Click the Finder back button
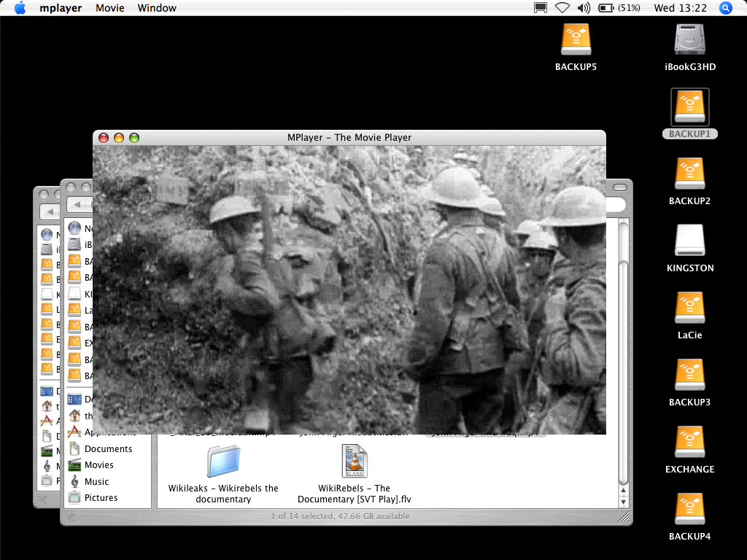This screenshot has height=560, width=747. point(79,205)
